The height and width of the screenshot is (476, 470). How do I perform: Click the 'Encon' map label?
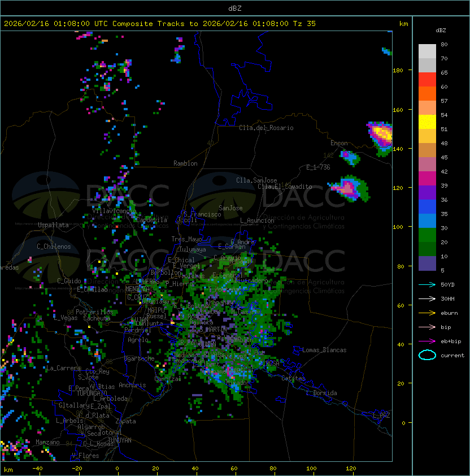(339, 143)
